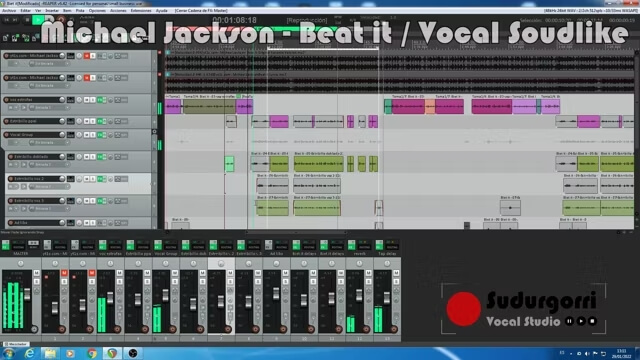This screenshot has height=360, width=640.
Task: Open the Archivo menu
Action: tap(9, 11)
